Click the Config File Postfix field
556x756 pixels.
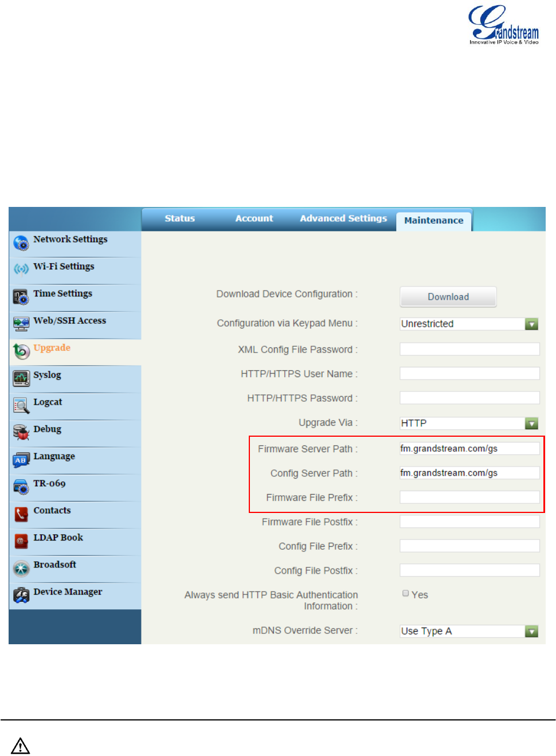point(469,570)
